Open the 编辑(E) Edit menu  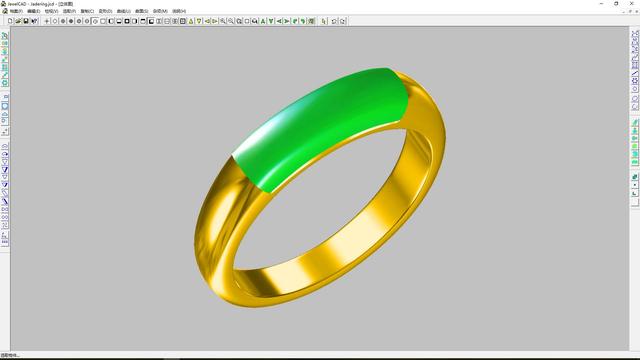point(34,11)
